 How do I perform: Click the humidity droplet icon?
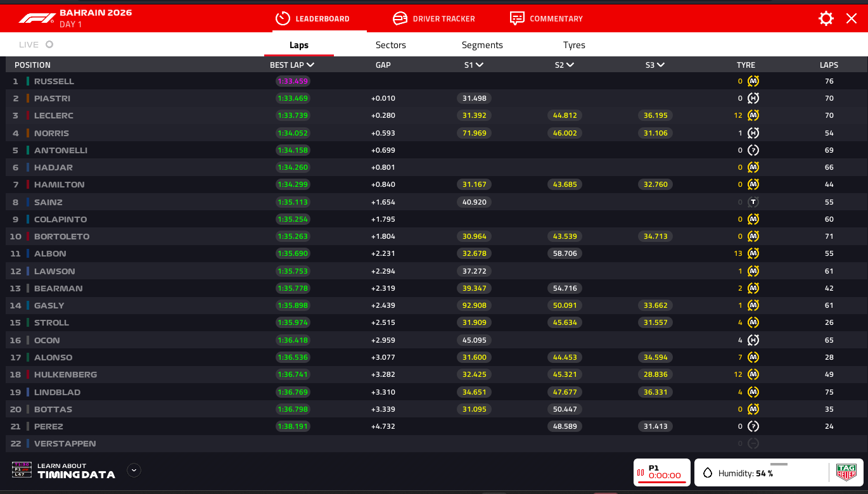(x=708, y=473)
